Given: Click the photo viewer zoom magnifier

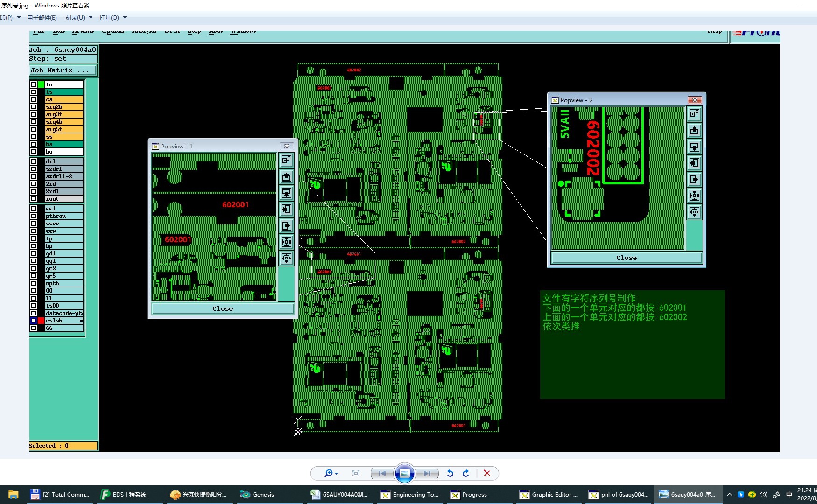Looking at the screenshot, I should pos(329,473).
